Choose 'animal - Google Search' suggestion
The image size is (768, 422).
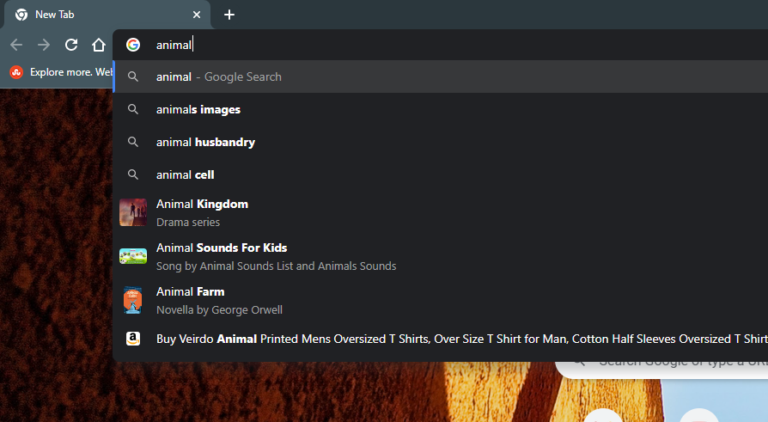pyautogui.click(x=441, y=77)
